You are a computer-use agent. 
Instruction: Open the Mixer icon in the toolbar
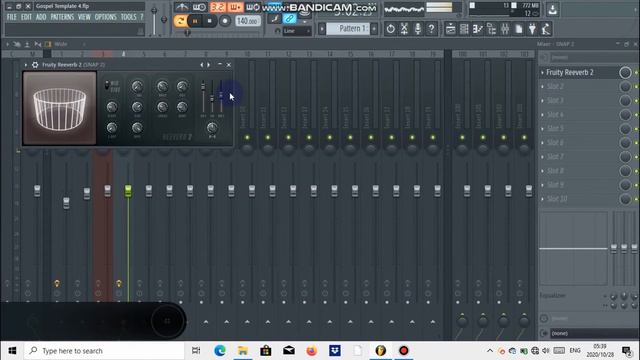[x=505, y=29]
